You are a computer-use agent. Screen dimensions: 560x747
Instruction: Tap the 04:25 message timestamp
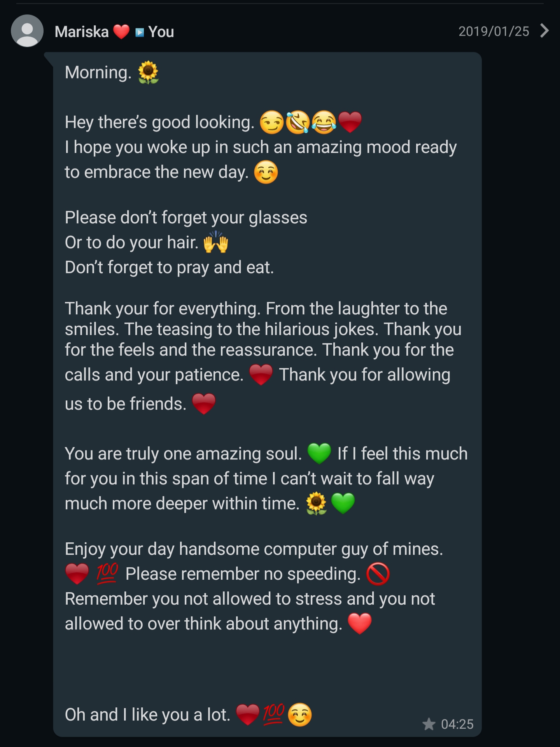(x=457, y=724)
